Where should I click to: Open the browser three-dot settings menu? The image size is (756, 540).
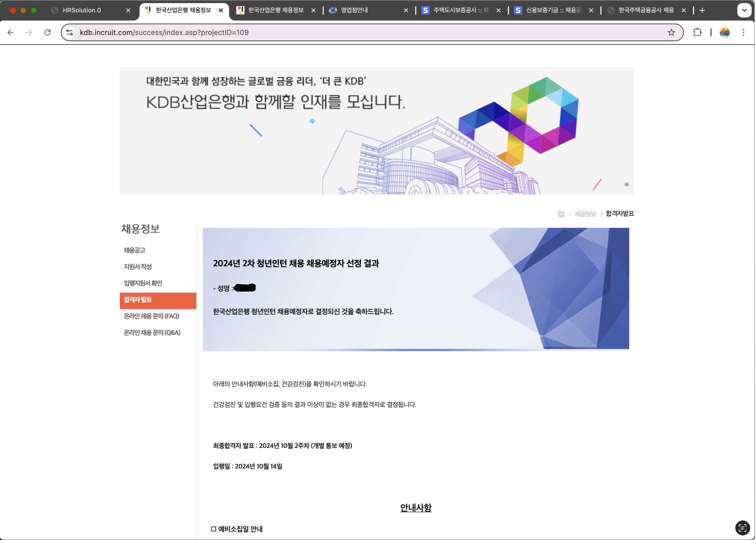[743, 32]
